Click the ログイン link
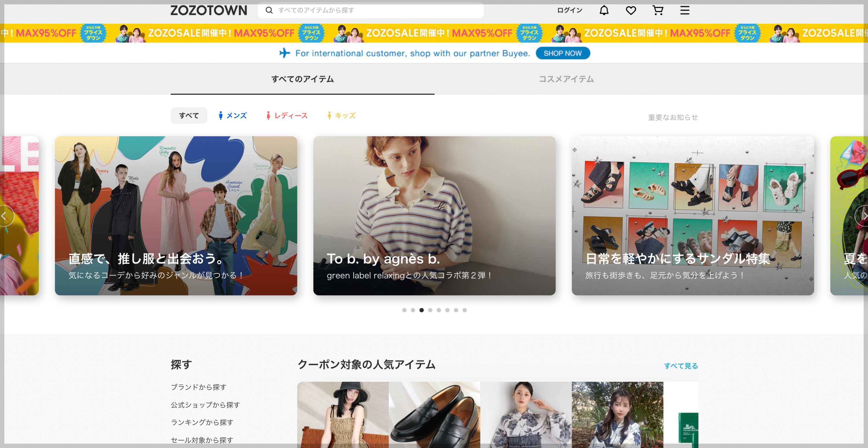Viewport: 868px width, 448px height. (x=569, y=10)
